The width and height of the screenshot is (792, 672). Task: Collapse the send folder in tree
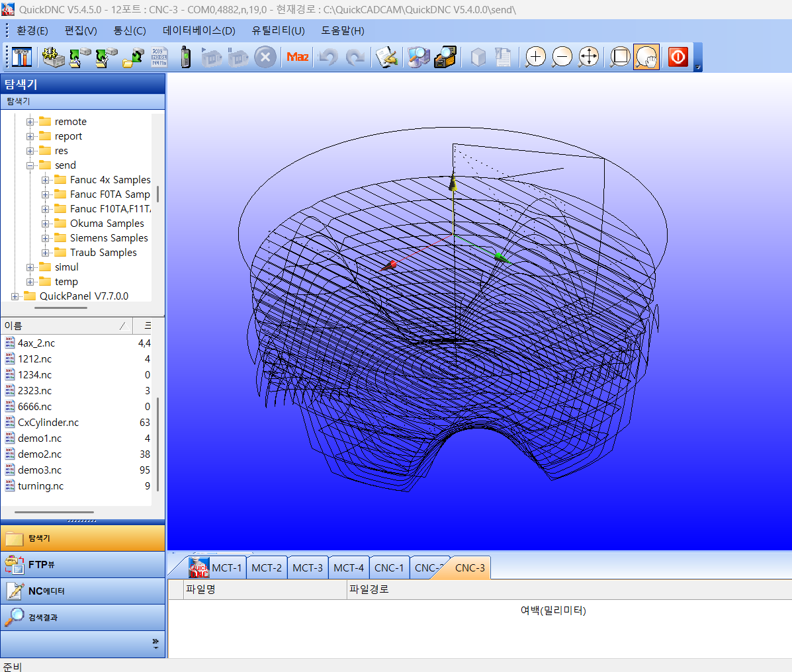tap(30, 165)
